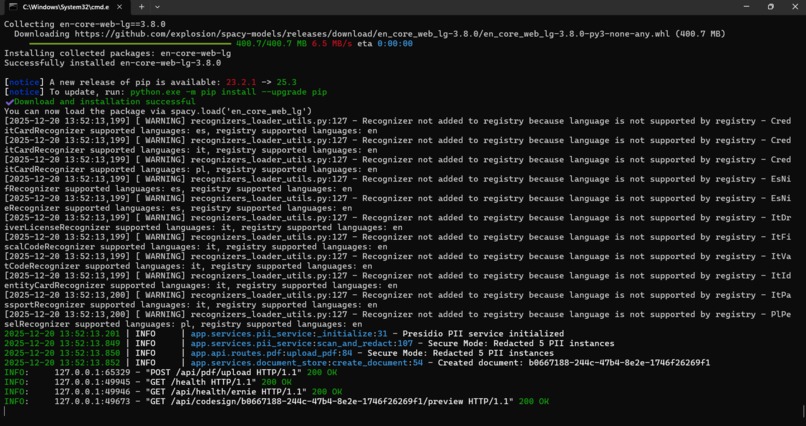Click the cmd icon on the terminal tab

(13, 7)
